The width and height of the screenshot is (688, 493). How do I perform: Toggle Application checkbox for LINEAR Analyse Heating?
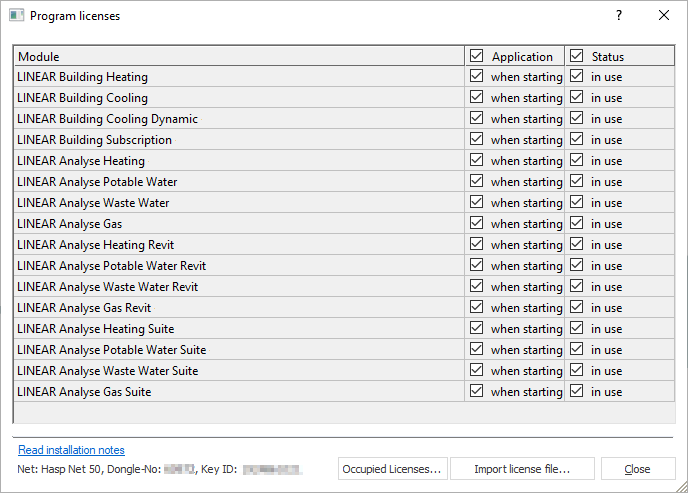pyautogui.click(x=477, y=161)
